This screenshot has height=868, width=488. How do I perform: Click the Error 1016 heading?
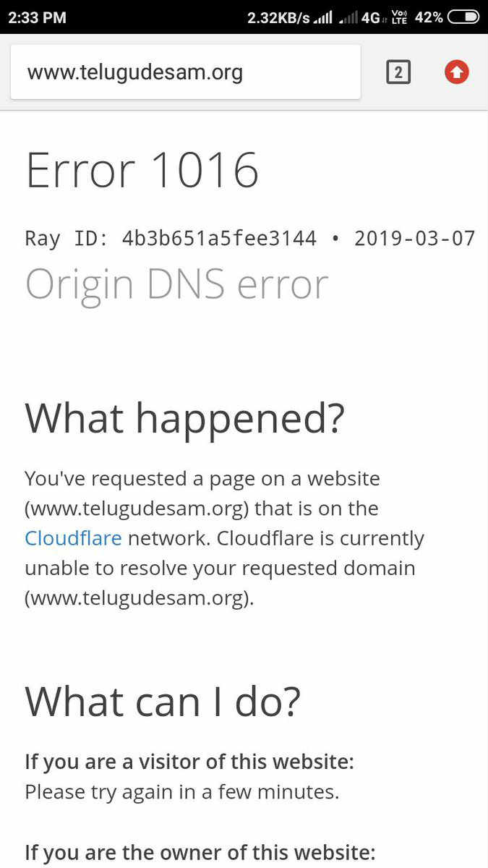tap(142, 171)
